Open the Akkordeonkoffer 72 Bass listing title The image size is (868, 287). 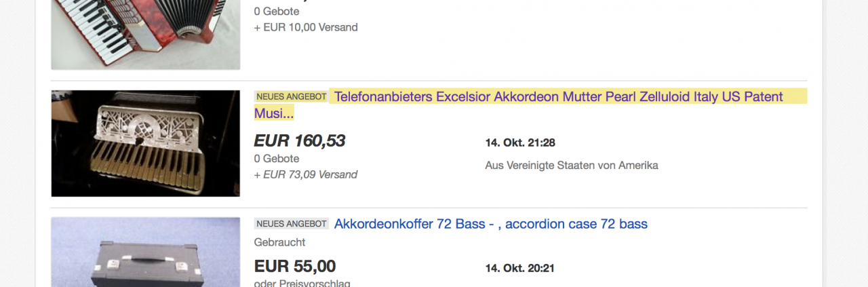[x=491, y=224]
